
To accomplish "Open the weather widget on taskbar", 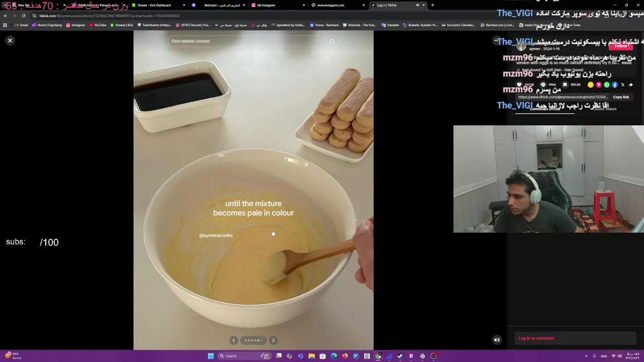I will pyautogui.click(x=13, y=356).
